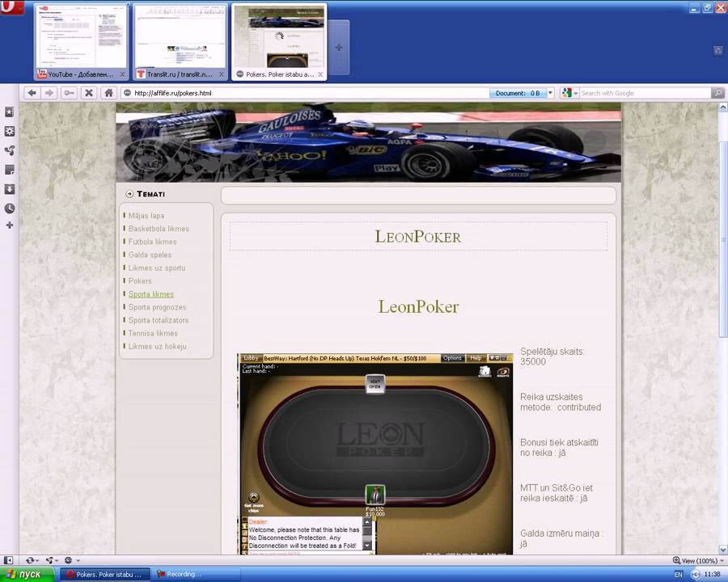Click the scrollbar down arrow
Image resolution: width=728 pixels, height=582 pixels.
point(723,550)
